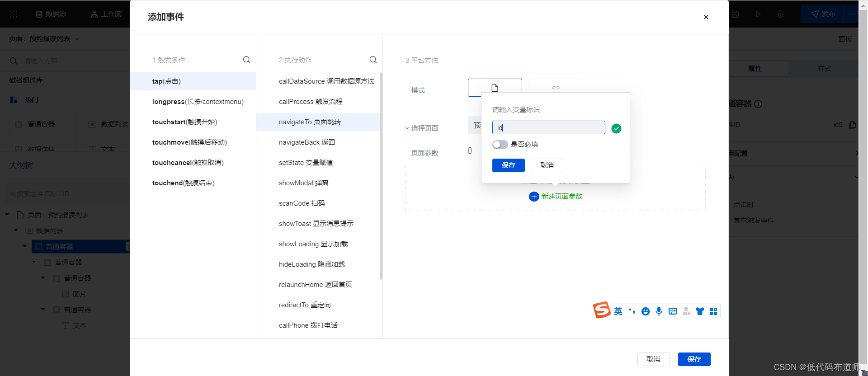Switch to 样式 tab in right panel
The image size is (868, 376).
[x=824, y=69]
